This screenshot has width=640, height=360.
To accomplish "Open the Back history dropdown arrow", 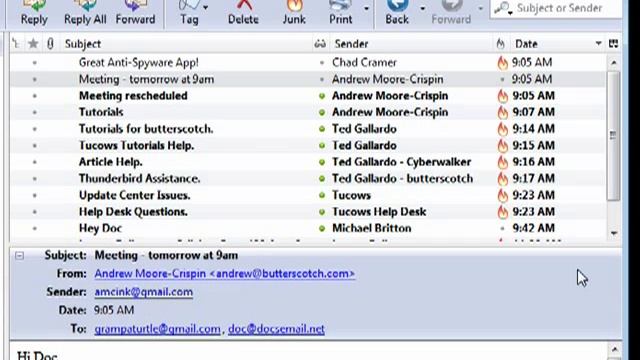I will (x=422, y=8).
